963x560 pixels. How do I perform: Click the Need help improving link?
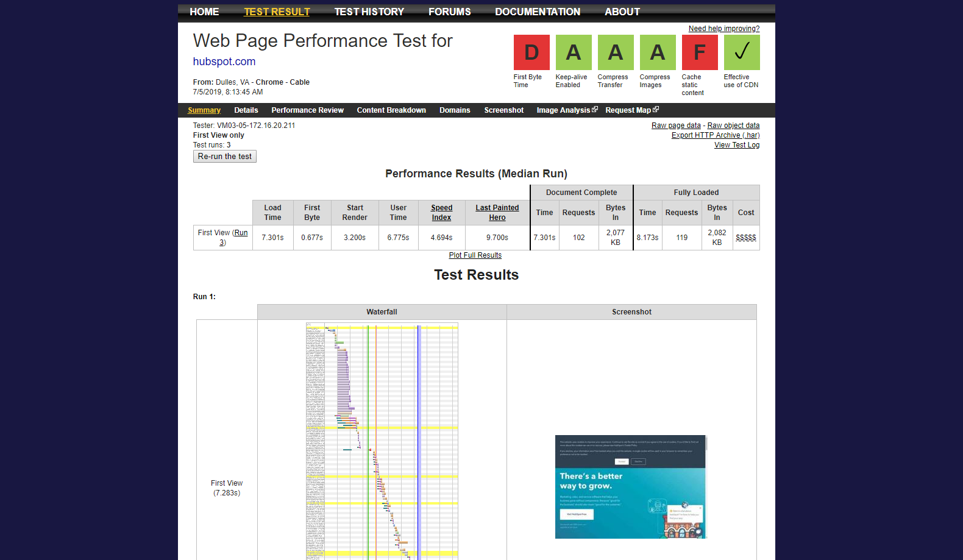[x=724, y=29]
